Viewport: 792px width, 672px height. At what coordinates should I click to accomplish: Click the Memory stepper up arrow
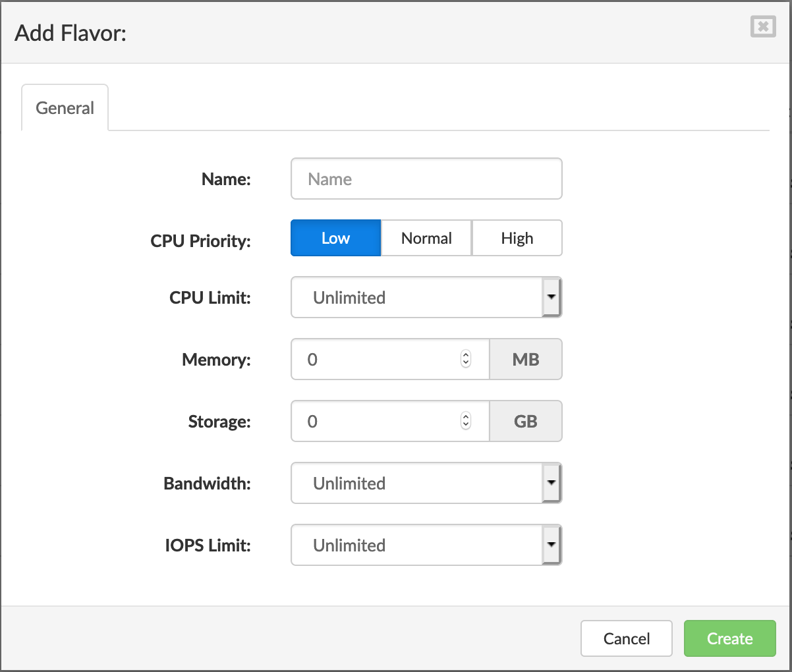pyautogui.click(x=466, y=355)
